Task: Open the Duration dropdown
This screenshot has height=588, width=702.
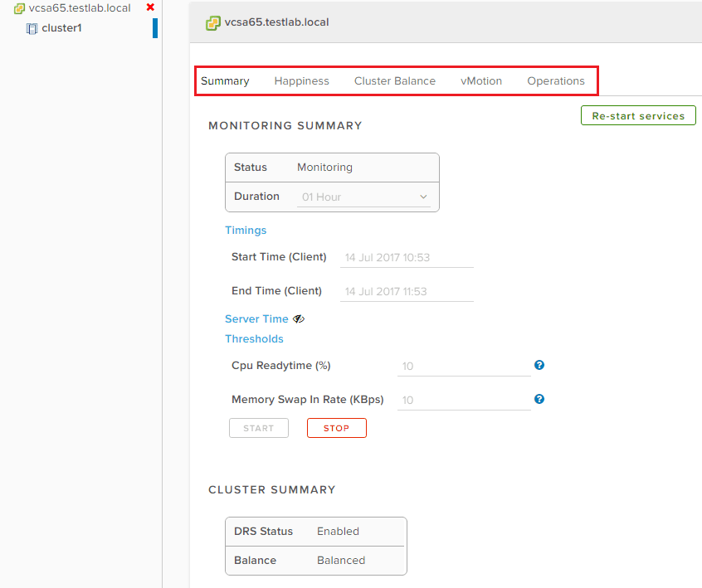Action: [x=365, y=197]
